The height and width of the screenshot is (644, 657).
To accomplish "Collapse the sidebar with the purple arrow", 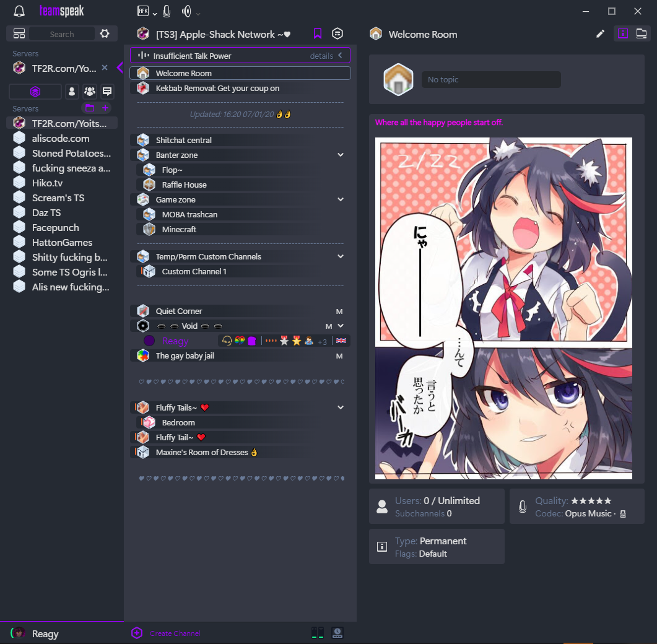I will coord(120,67).
